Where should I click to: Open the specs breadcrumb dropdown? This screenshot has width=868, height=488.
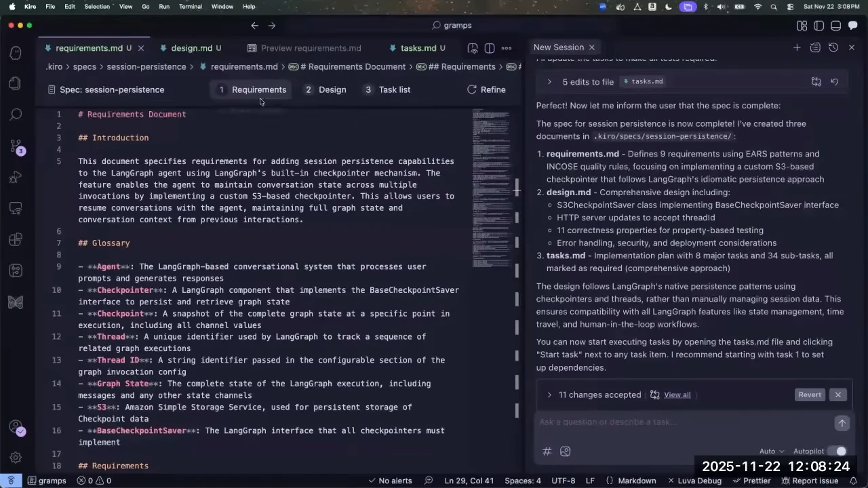(85, 67)
